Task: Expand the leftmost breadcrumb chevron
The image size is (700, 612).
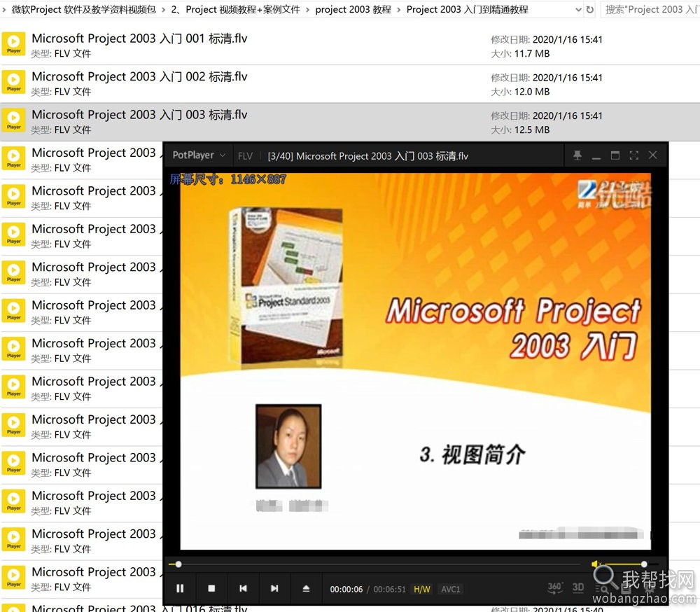Action: tap(4, 10)
